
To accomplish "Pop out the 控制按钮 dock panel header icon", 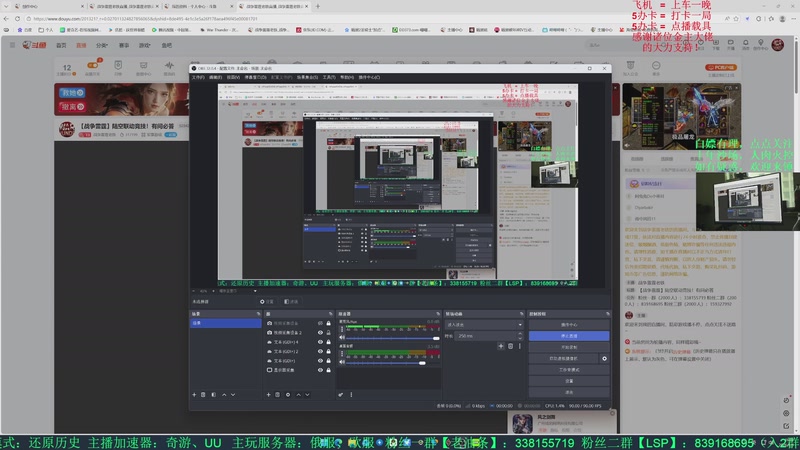I will (607, 314).
